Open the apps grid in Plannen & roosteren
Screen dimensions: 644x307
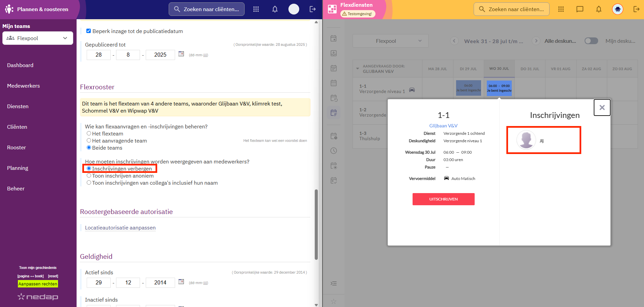256,9
